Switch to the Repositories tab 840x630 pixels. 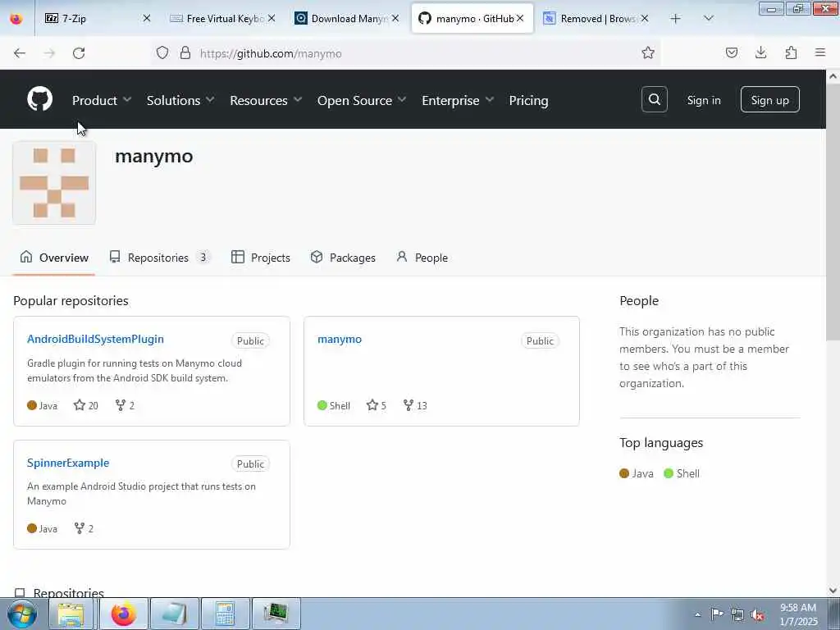pyautogui.click(x=160, y=258)
